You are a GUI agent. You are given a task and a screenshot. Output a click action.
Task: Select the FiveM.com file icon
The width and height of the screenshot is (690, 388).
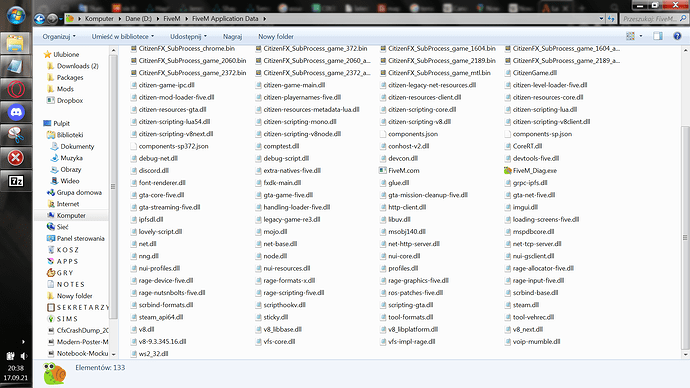[382, 170]
